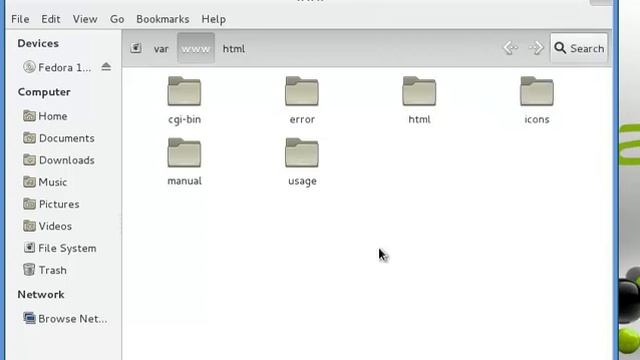
Task: Open the View menu
Action: pos(85,19)
